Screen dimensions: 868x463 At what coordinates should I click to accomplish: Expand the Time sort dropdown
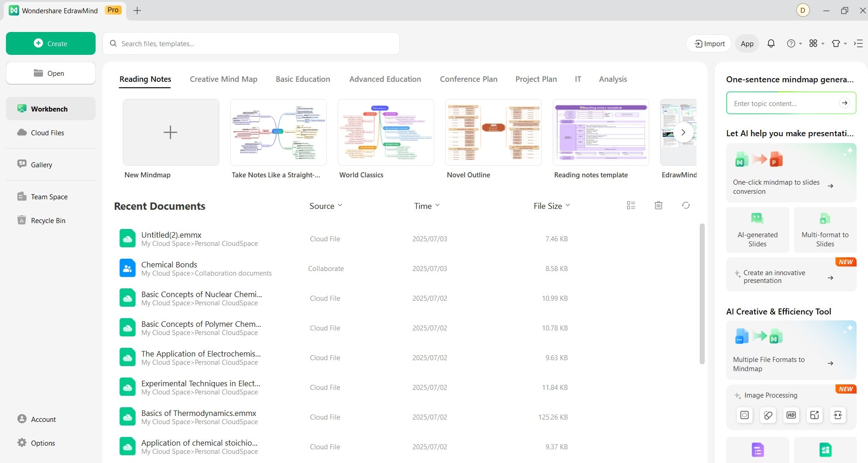[427, 206]
